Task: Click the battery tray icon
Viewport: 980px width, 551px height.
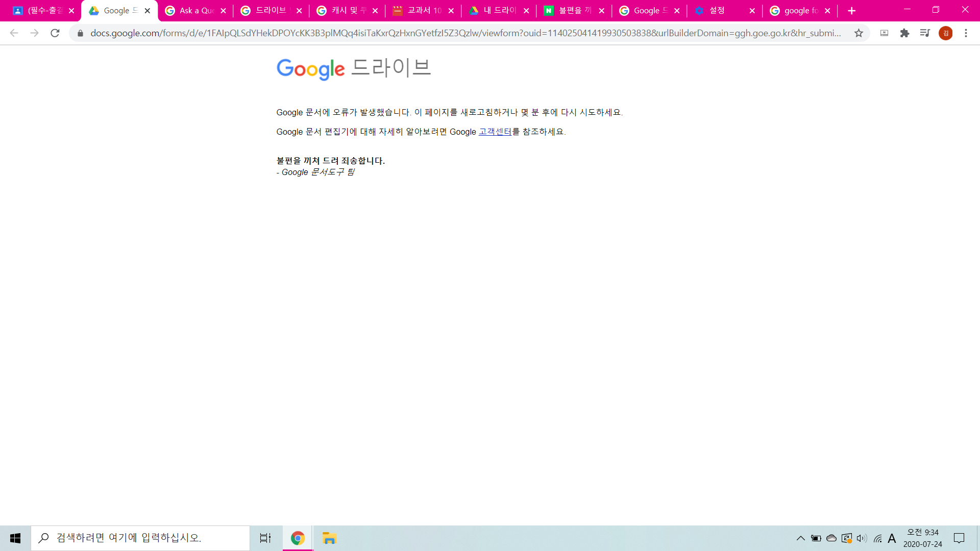Action: pos(816,538)
